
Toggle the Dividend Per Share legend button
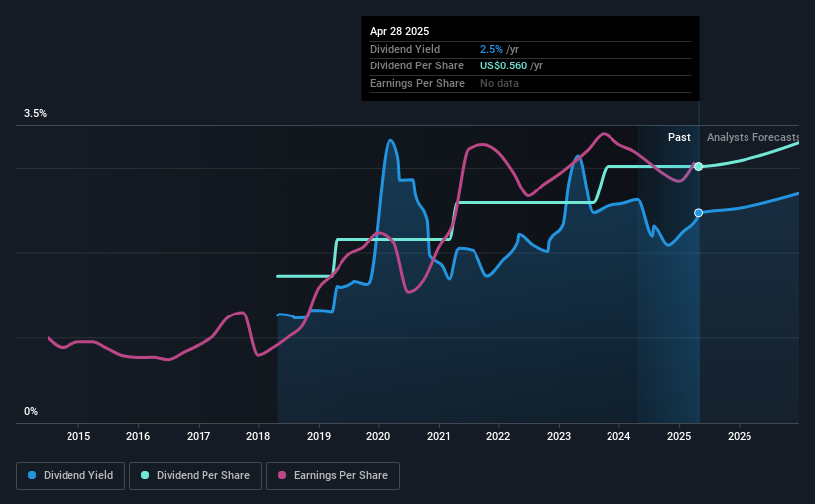pos(196,476)
